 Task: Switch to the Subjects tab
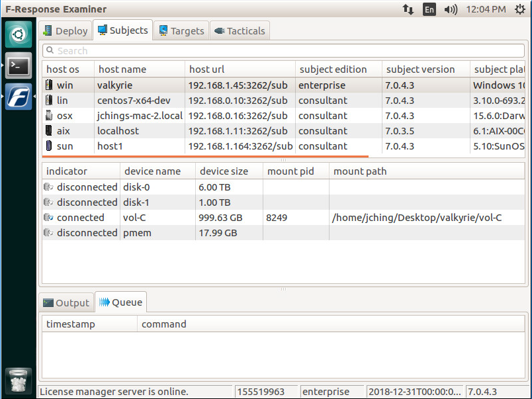click(x=123, y=30)
